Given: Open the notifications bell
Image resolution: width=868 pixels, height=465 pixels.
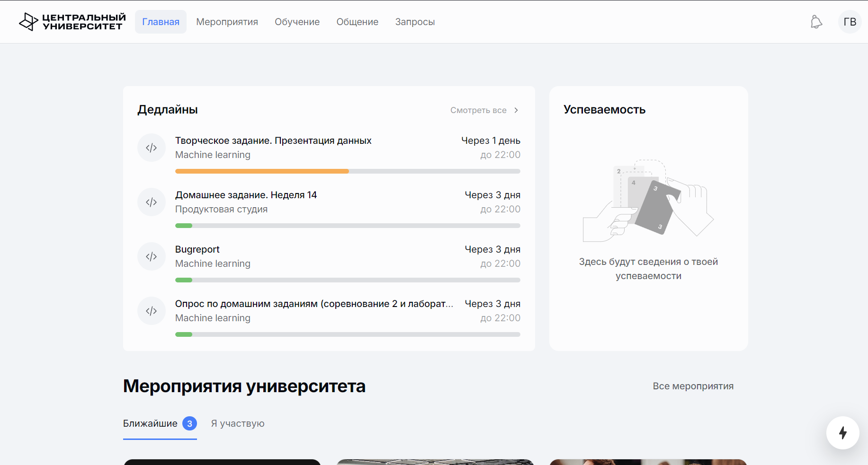Looking at the screenshot, I should [816, 22].
